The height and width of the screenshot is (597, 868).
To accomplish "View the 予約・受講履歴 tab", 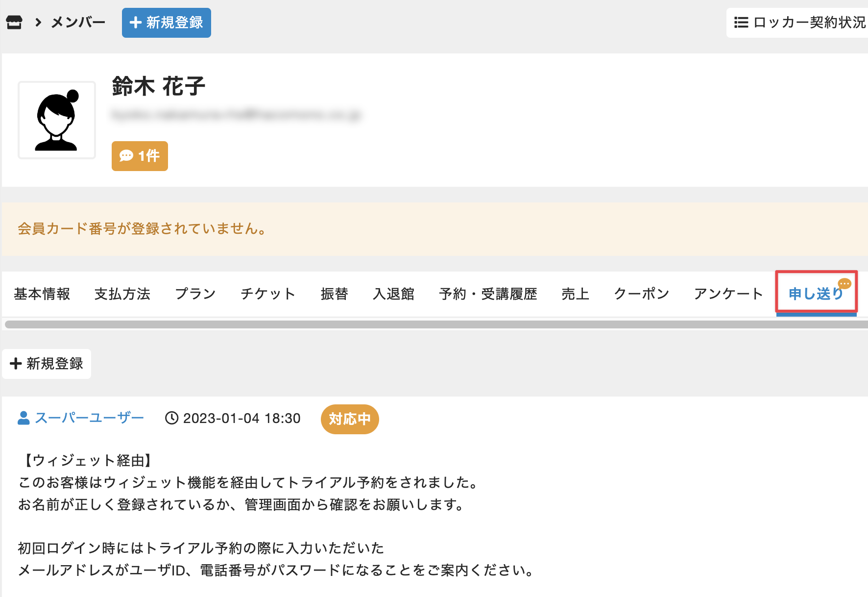I will click(x=488, y=294).
